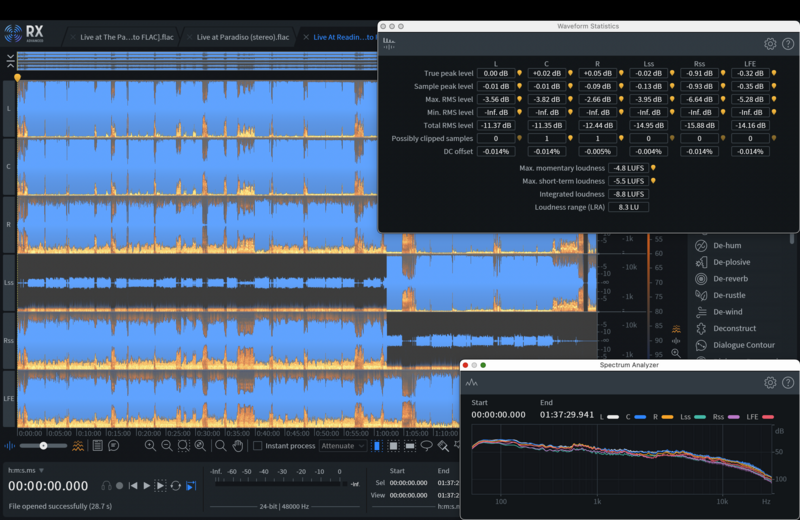800x520 pixels.
Task: Select the Deconstruct module
Action: coord(734,328)
